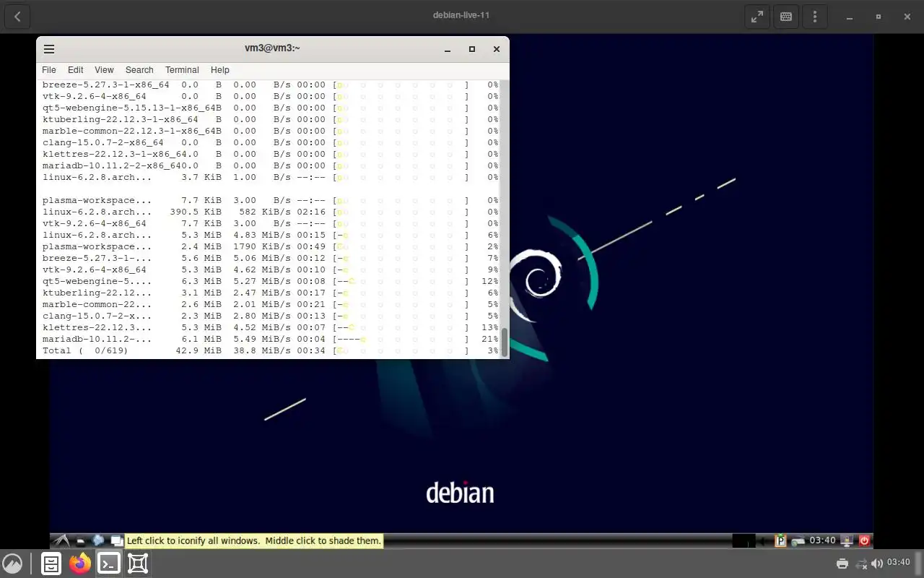Open the disconnected network tray icon
Image resolution: width=924 pixels, height=578 pixels.
[860, 564]
